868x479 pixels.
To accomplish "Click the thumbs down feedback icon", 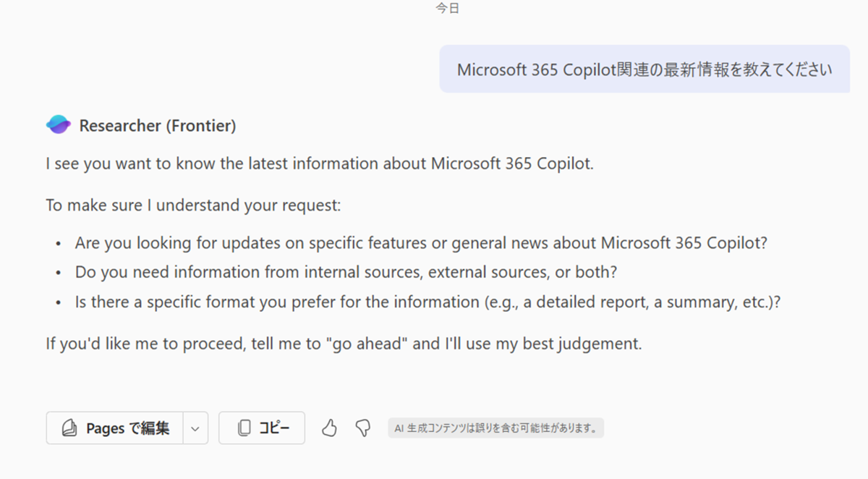I will coord(363,428).
